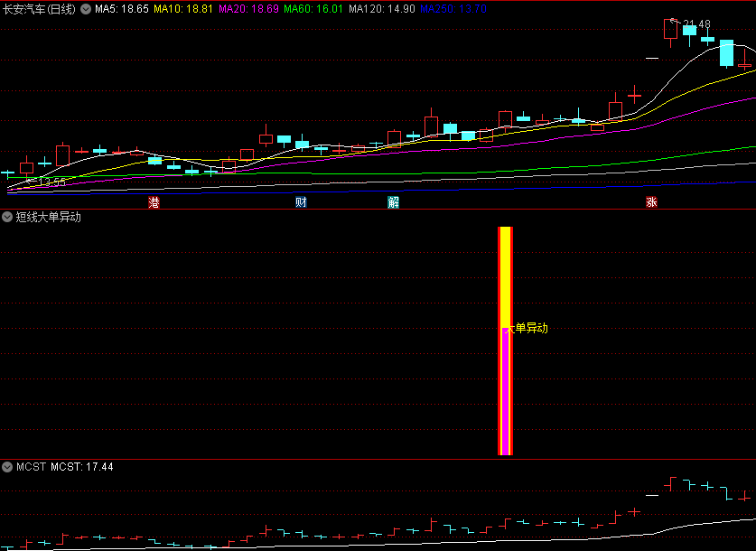This screenshot has height=551, width=756.
Task: Select the hollow red candlestick beside the 21.48 label
Action: [670, 30]
